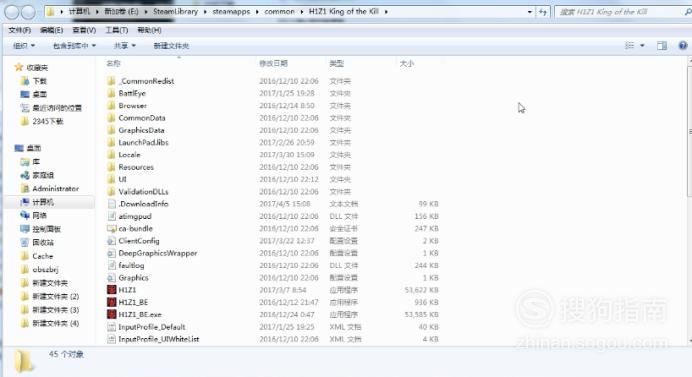Sort by the 大小 column header

406,64
